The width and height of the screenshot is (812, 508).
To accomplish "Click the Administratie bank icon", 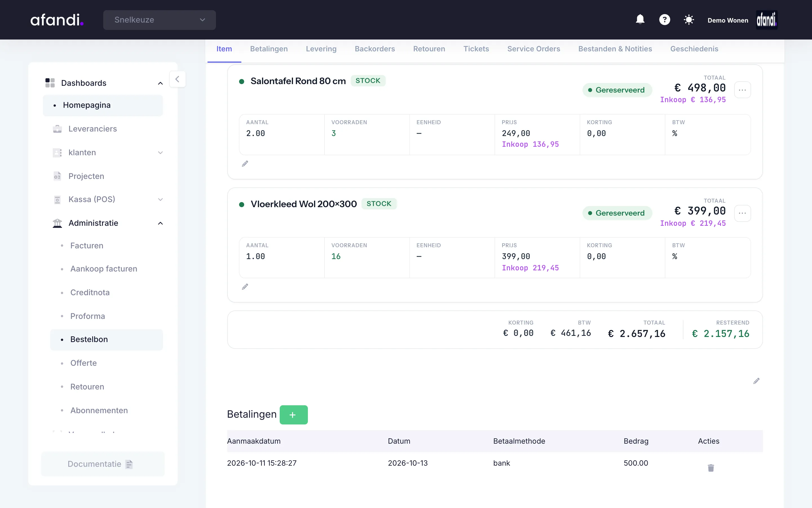I will point(58,223).
